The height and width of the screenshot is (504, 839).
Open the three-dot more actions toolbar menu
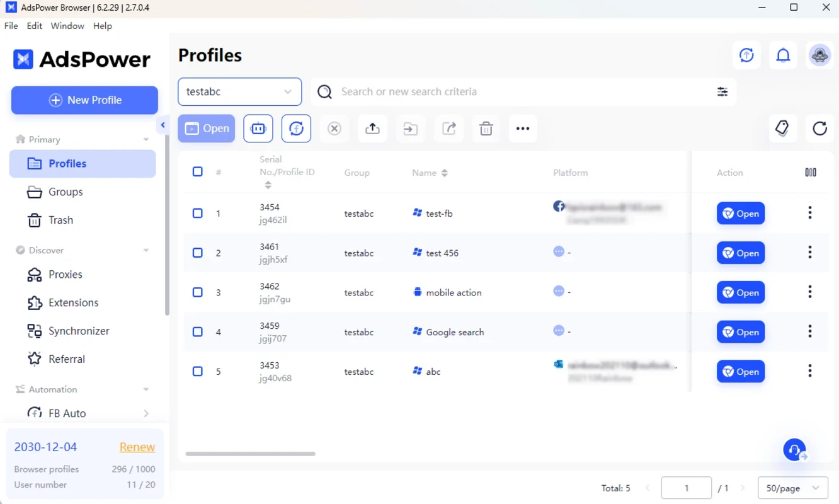[523, 129]
